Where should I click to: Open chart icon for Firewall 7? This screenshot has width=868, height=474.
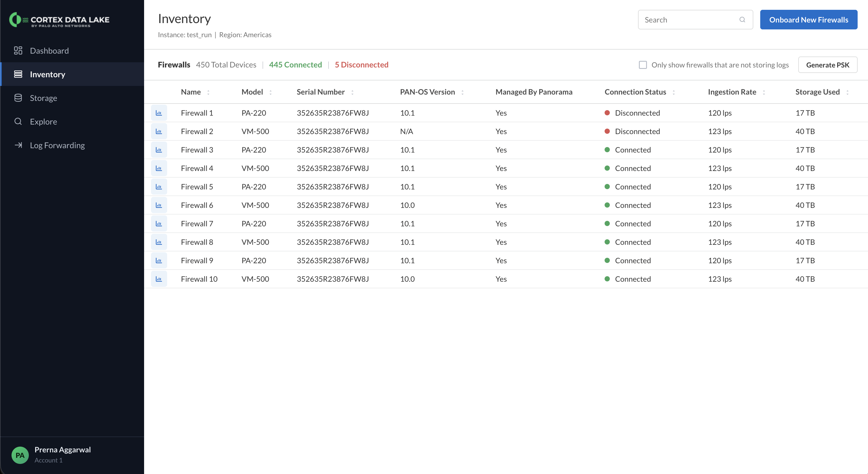point(159,223)
